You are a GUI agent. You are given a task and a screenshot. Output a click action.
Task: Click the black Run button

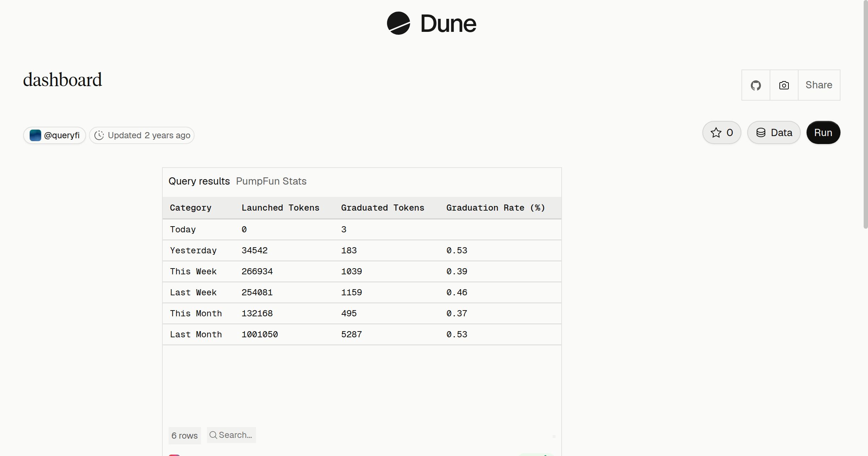coord(823,132)
